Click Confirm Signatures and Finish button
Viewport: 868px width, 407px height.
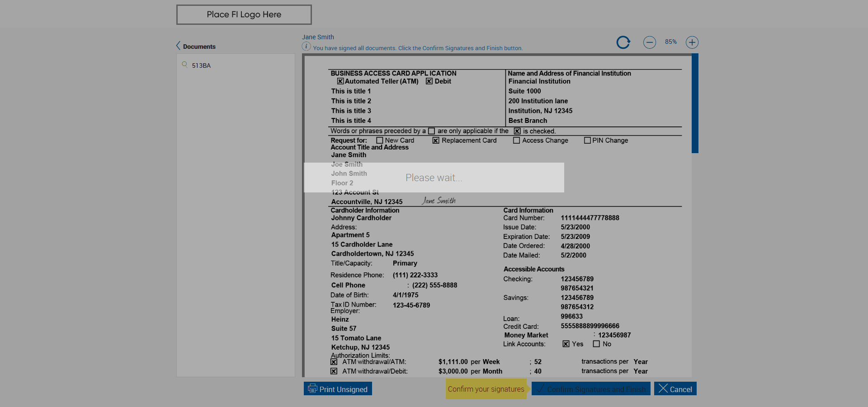591,388
